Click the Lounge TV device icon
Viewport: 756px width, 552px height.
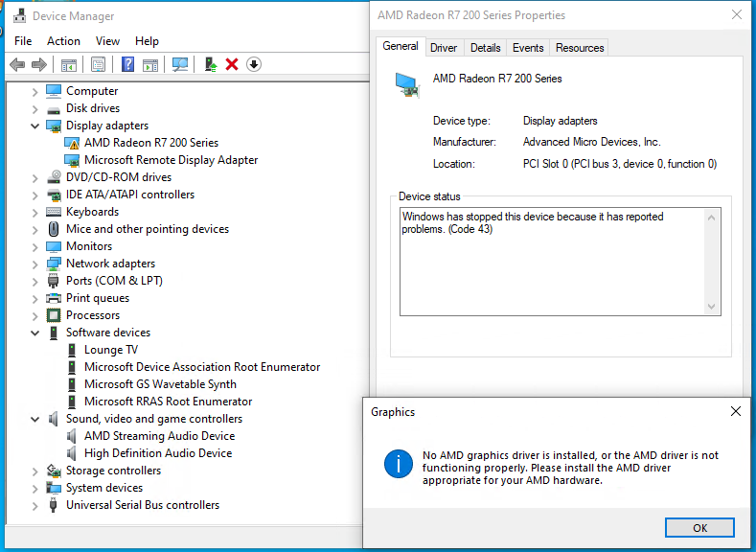coord(72,350)
